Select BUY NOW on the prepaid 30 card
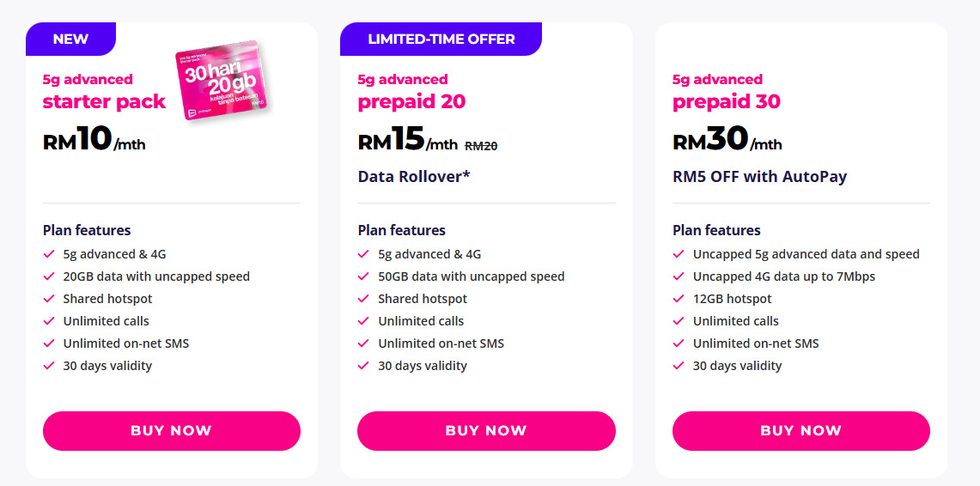Screen dimensions: 980x486 (800, 431)
